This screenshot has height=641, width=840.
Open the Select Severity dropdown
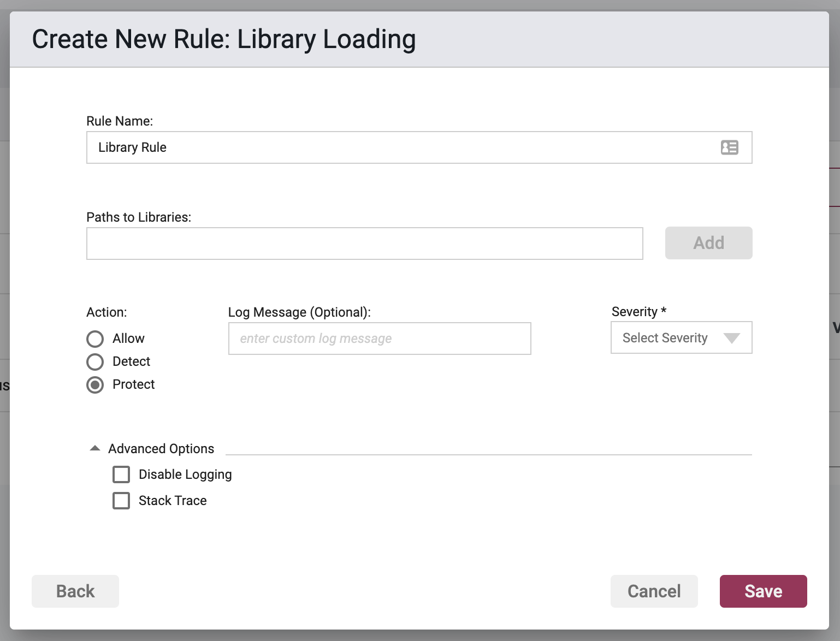click(681, 337)
